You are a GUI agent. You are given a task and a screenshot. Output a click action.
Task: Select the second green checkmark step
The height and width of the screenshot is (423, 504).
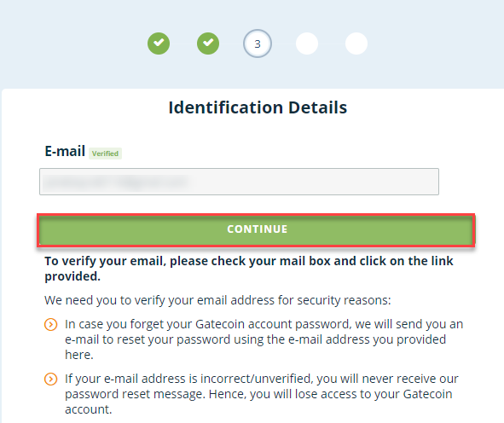pyautogui.click(x=208, y=43)
